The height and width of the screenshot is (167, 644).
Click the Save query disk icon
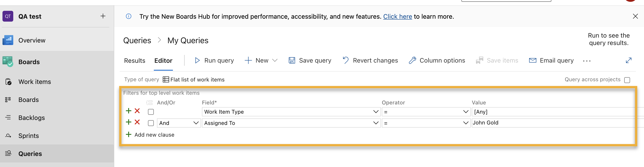tap(291, 60)
